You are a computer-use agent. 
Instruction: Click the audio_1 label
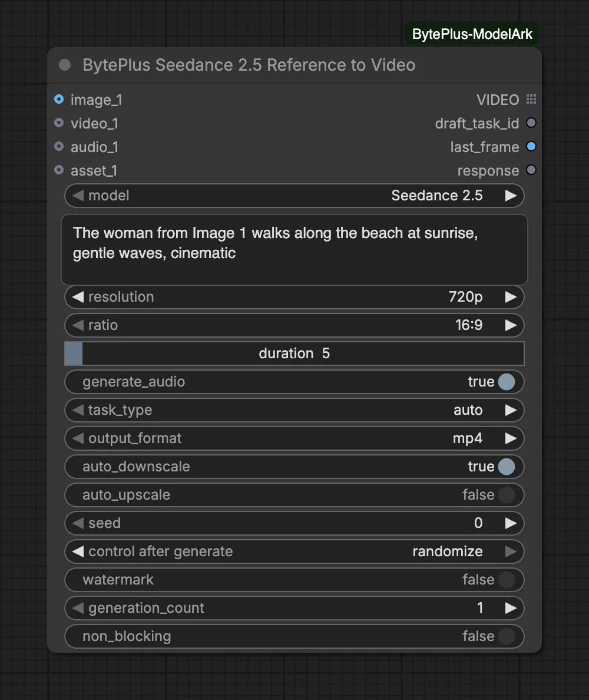tap(95, 147)
